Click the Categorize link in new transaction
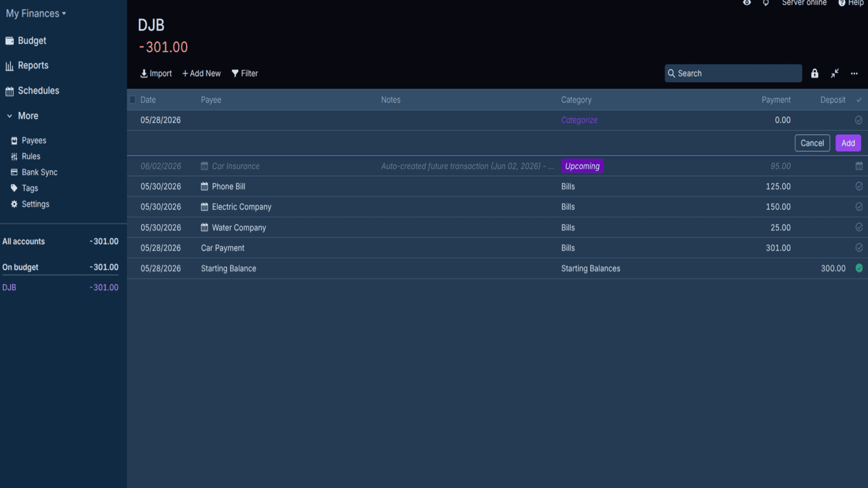 coord(579,120)
